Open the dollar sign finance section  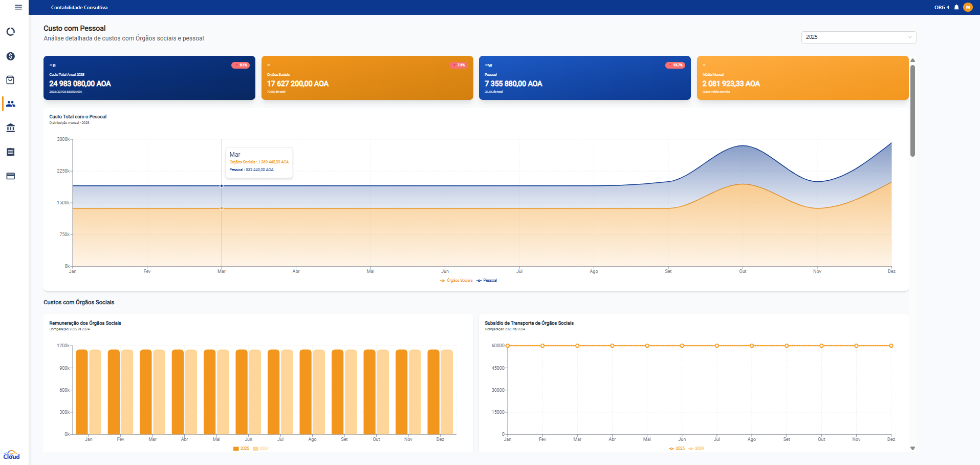(x=10, y=56)
